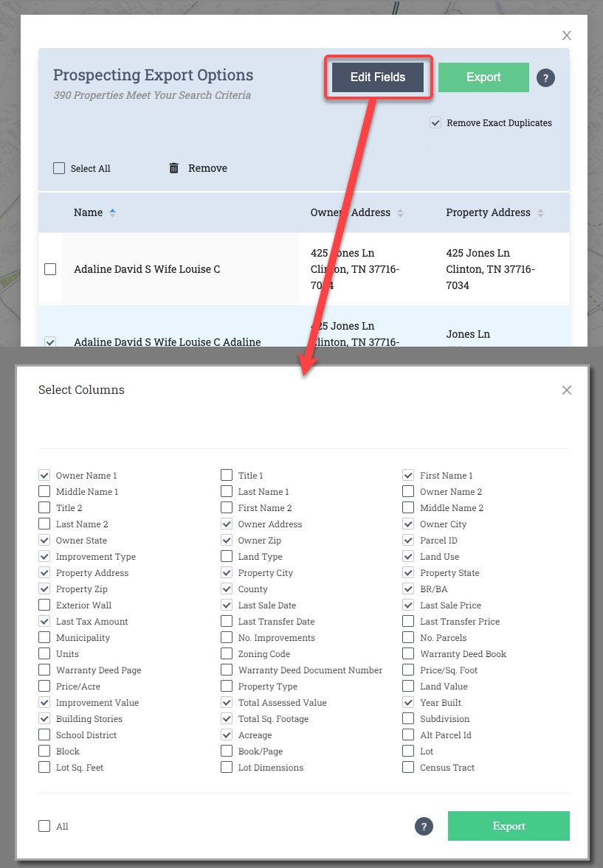Close the Select Columns dialog
Screen dimensions: 603x868
(x=567, y=390)
